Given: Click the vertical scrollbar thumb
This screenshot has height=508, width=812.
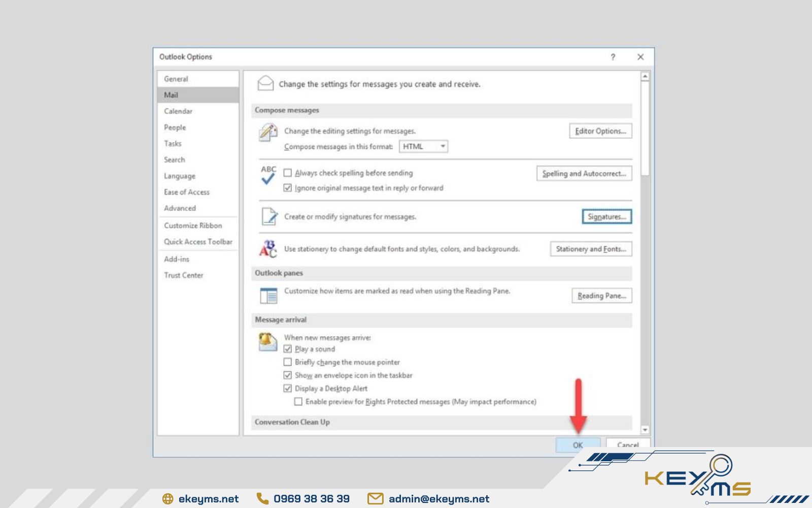Looking at the screenshot, I should (x=645, y=129).
